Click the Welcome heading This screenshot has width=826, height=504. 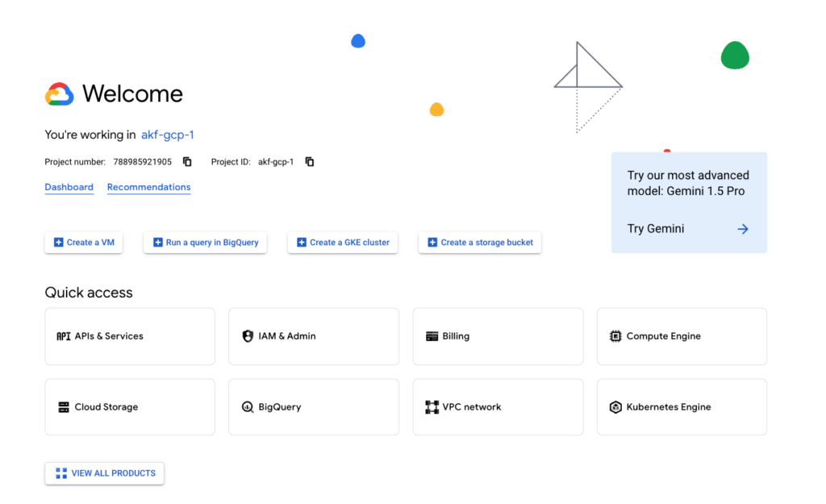point(133,94)
